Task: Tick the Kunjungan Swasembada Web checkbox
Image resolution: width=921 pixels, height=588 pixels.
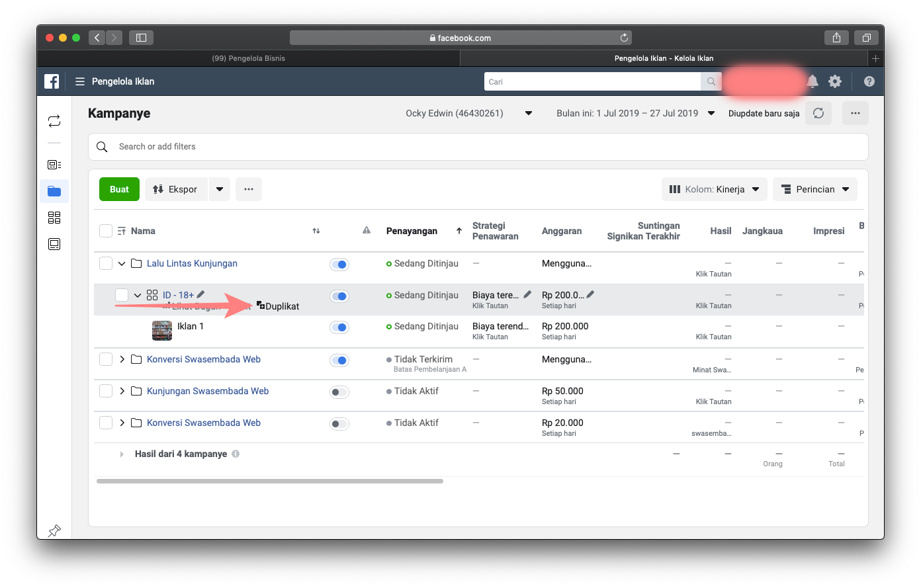Action: pos(106,391)
